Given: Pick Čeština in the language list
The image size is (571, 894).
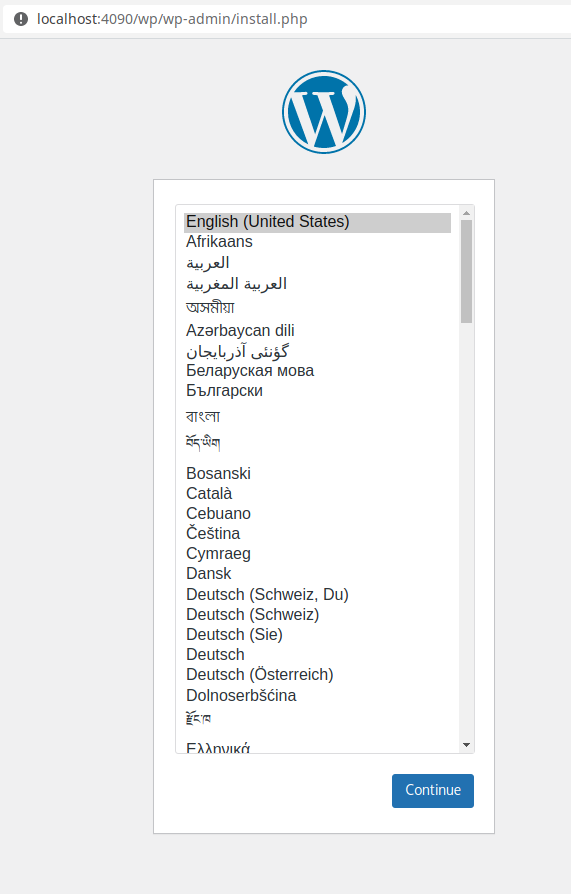Looking at the screenshot, I should (318, 534).
